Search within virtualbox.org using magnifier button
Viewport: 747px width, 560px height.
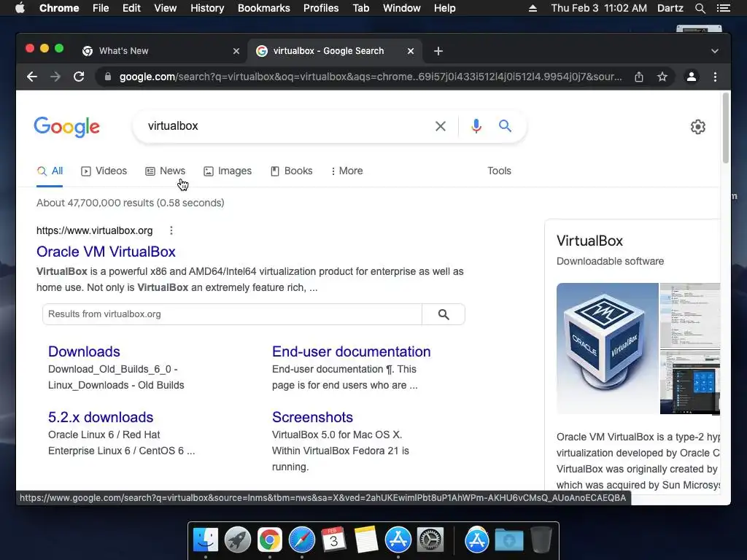tap(444, 314)
